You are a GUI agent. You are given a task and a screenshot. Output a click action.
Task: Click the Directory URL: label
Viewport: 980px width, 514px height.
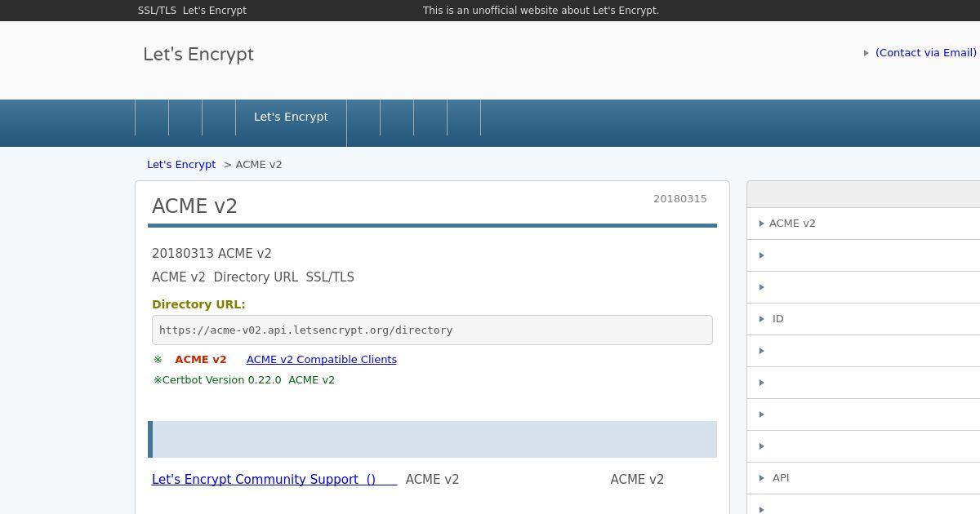[x=198, y=304]
